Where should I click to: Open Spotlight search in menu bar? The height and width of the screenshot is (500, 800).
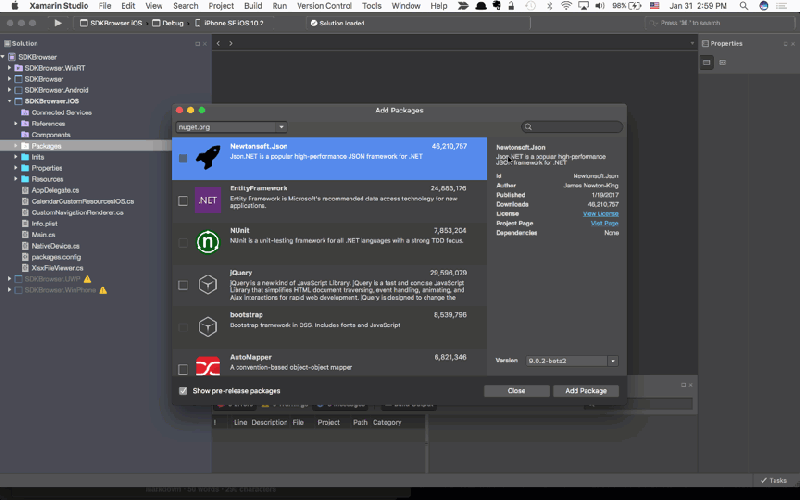coord(744,6)
